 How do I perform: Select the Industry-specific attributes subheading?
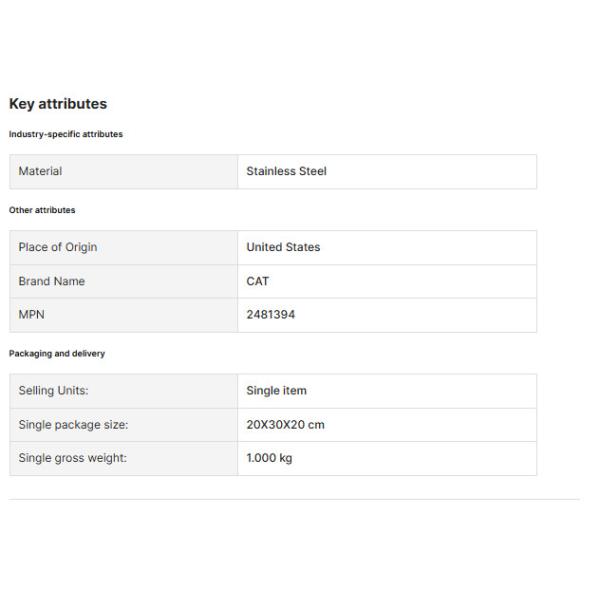point(66,135)
